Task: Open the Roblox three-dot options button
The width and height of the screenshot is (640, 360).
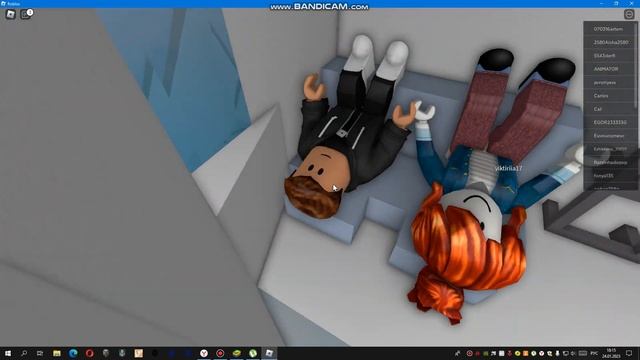Action: (629, 14)
